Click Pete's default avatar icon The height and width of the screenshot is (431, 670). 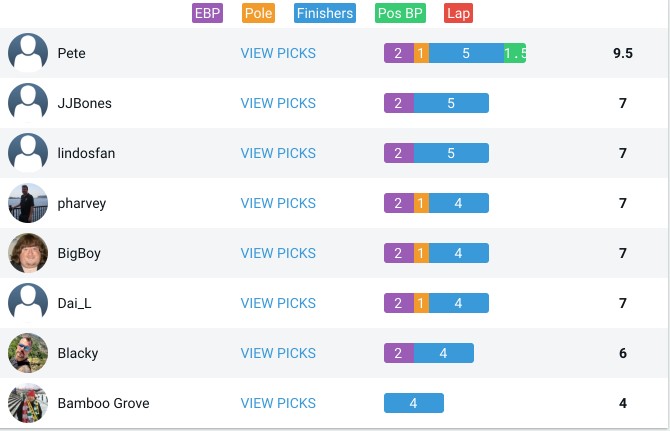click(28, 53)
